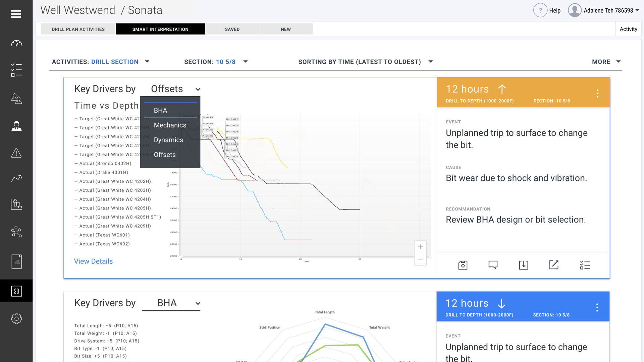Open the checklist sidebar icon
The height and width of the screenshot is (362, 644).
[x=16, y=70]
